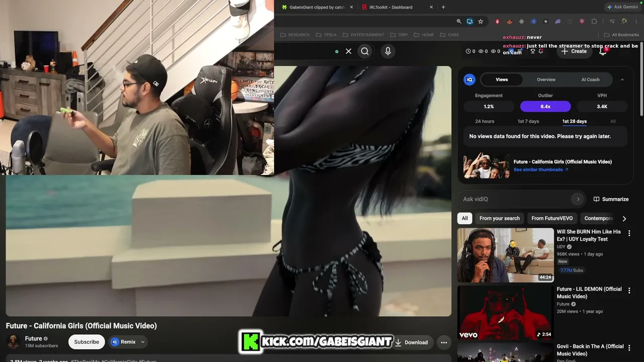Open options for UDY Loyalty Test video
This screenshot has width=644, height=362.
(629, 233)
